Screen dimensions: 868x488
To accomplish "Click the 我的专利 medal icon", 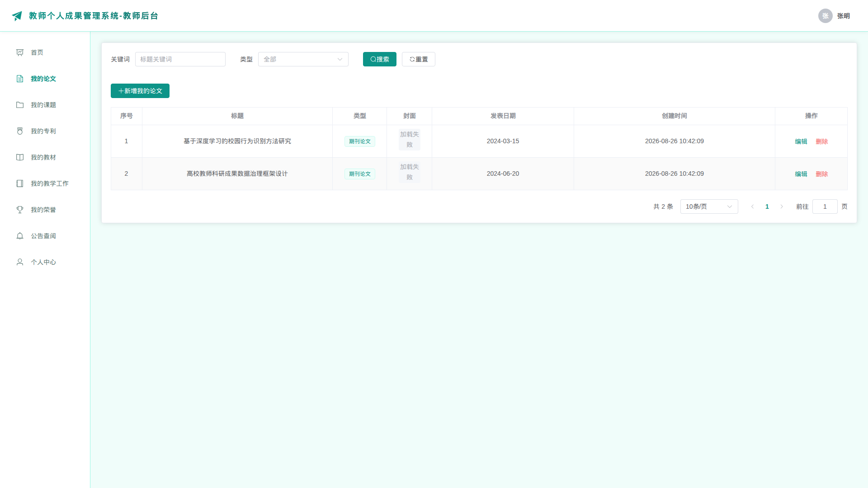I will [20, 131].
